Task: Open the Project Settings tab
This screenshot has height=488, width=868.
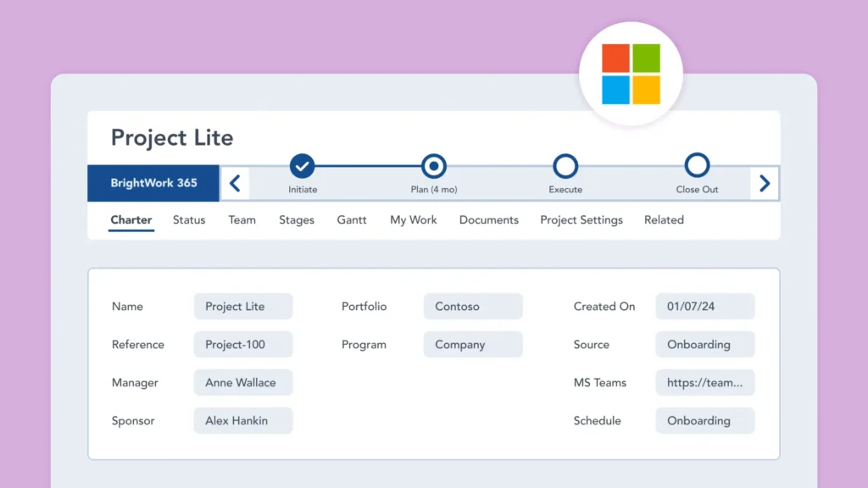Action: [581, 220]
